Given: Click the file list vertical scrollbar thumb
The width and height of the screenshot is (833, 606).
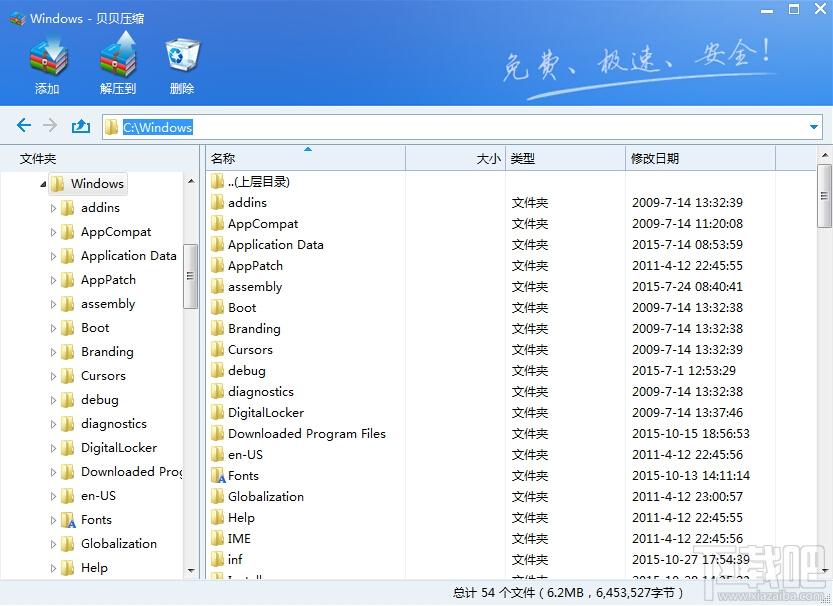Looking at the screenshot, I should tap(824, 195).
